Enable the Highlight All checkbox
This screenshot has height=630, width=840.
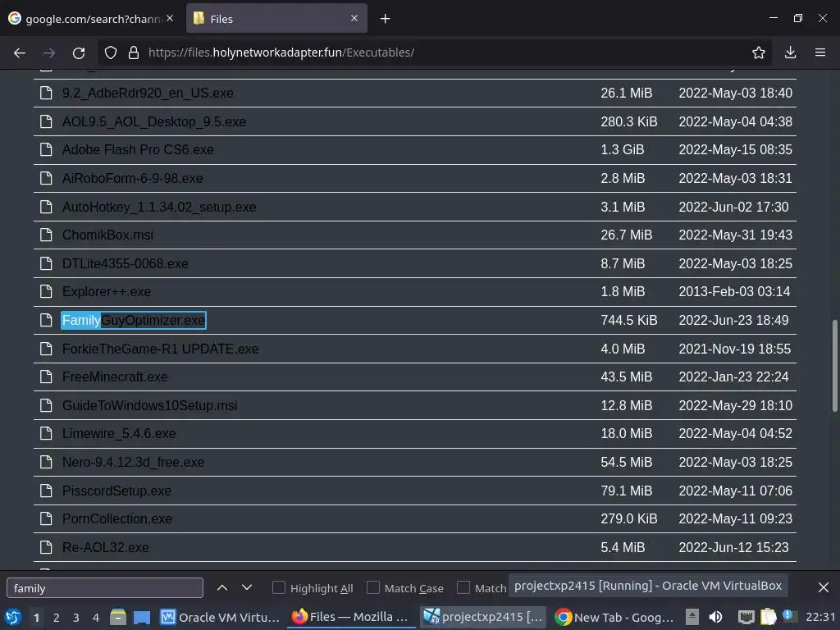click(x=279, y=587)
